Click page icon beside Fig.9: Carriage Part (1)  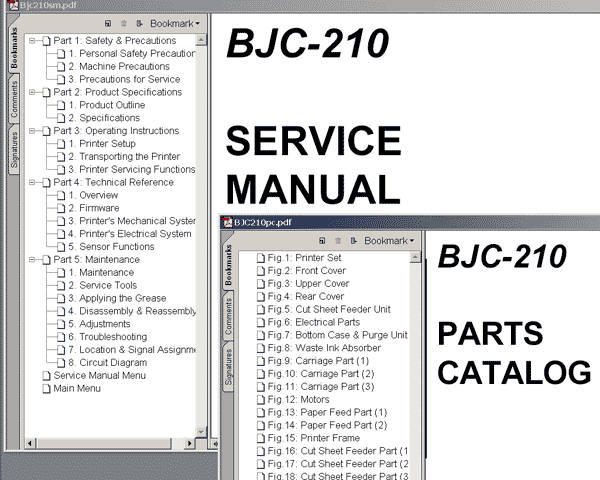[x=261, y=361]
